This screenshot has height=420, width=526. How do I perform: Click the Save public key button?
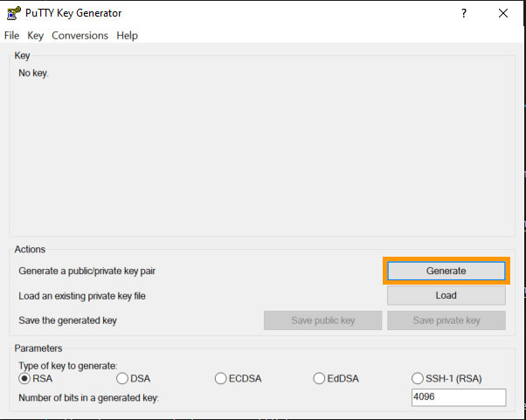click(322, 320)
